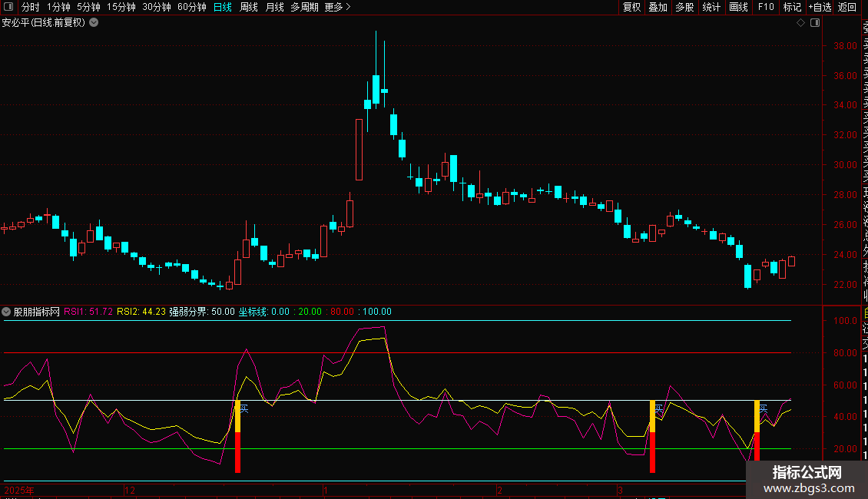The height and width of the screenshot is (499, 868).
Task: Click the 2025年 date axis label
Action: click(19, 490)
